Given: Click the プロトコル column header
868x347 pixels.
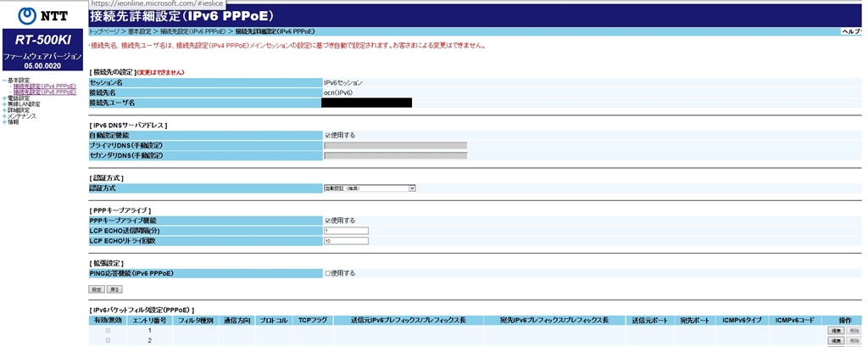Looking at the screenshot, I should click(x=274, y=321).
